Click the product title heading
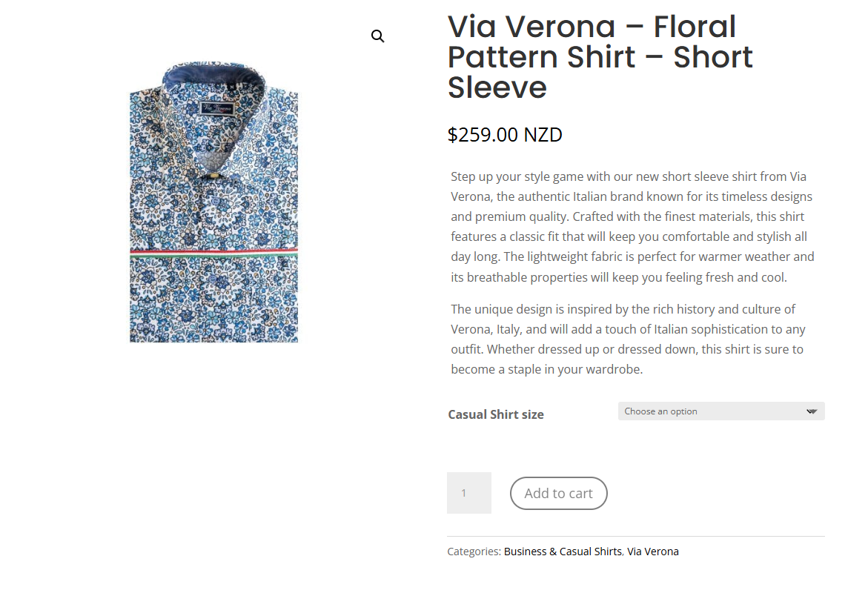 [600, 57]
